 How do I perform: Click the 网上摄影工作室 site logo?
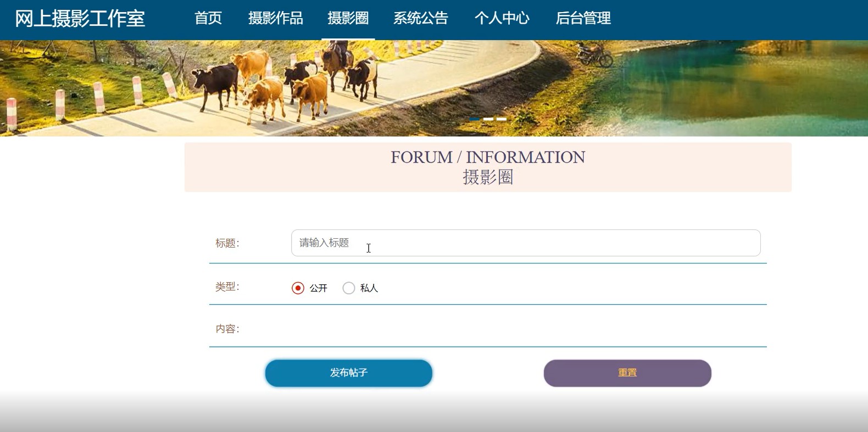[x=80, y=19]
